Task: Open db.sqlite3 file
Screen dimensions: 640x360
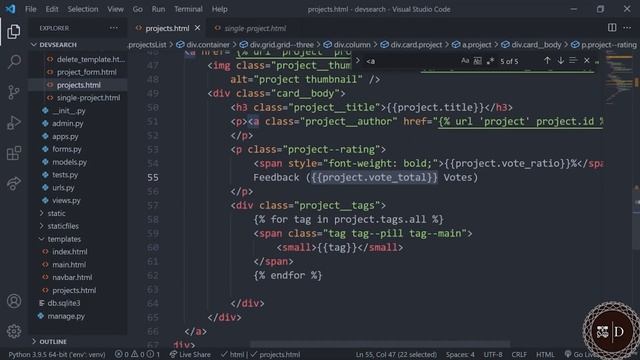Action: click(64, 303)
